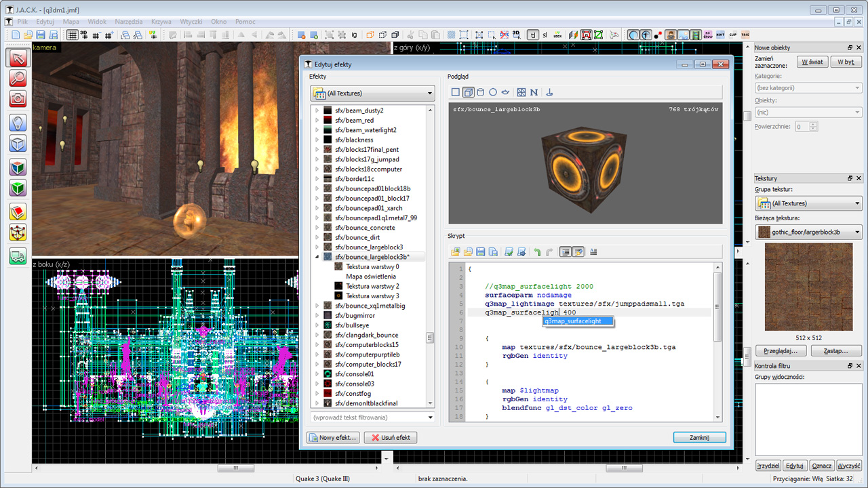Click New file icon in main toolbar
Viewport: 868px width, 488px height.
click(16, 35)
